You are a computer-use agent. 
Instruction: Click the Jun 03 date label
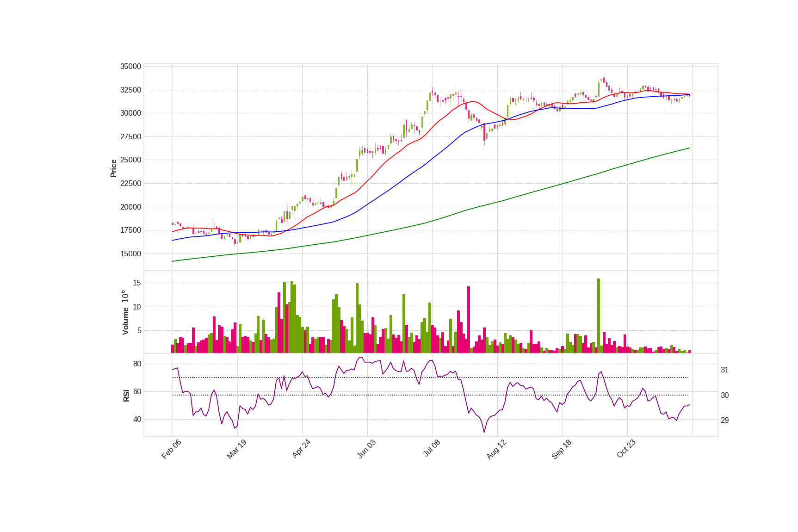point(366,449)
